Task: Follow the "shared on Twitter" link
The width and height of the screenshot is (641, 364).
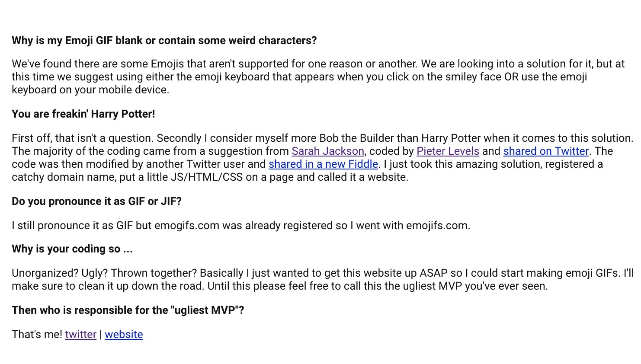Action: pos(546,151)
